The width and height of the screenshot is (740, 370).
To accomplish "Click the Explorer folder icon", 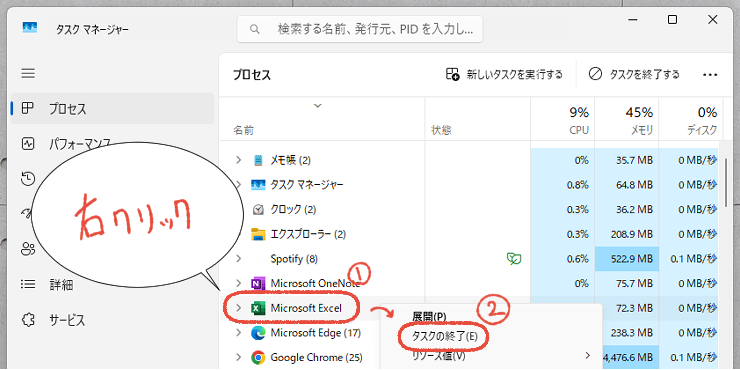I will coord(258,234).
